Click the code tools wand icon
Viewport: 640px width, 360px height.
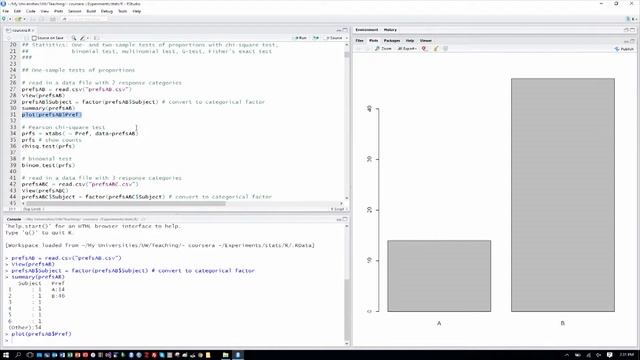click(x=82, y=38)
